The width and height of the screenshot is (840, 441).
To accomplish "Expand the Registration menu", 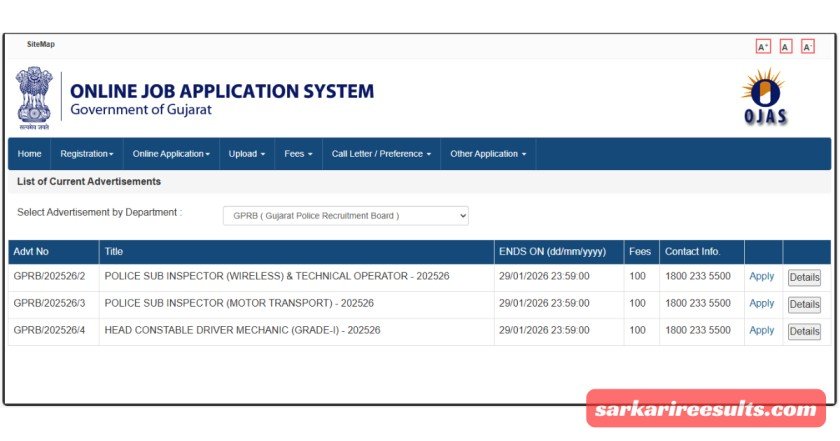I will tap(86, 154).
